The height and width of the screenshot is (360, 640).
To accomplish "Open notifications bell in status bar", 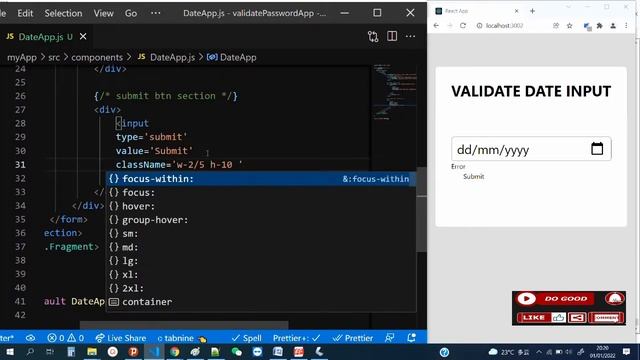I will coord(411,338).
